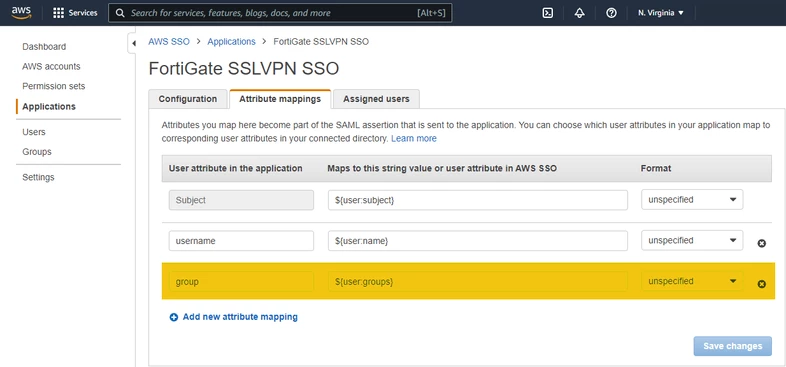Click the username attribute field
Screen dimensions: 786x367
[x=241, y=241]
